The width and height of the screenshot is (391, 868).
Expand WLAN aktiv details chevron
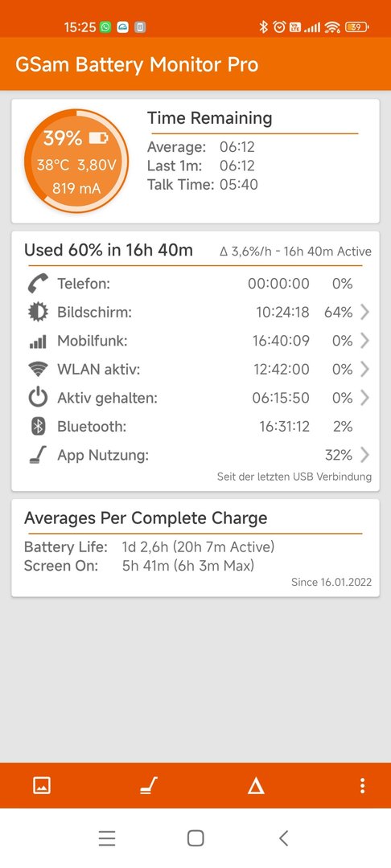click(364, 369)
